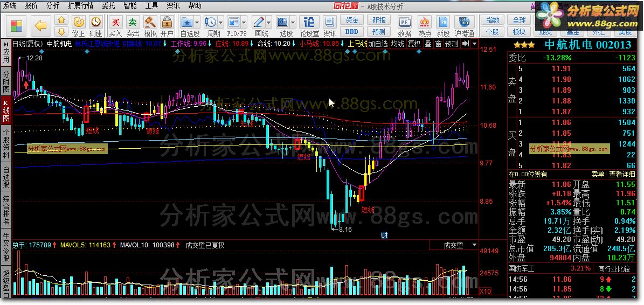Click the 周期 period clock icon
The width and height of the screenshot is (644, 305).
pos(211,22)
